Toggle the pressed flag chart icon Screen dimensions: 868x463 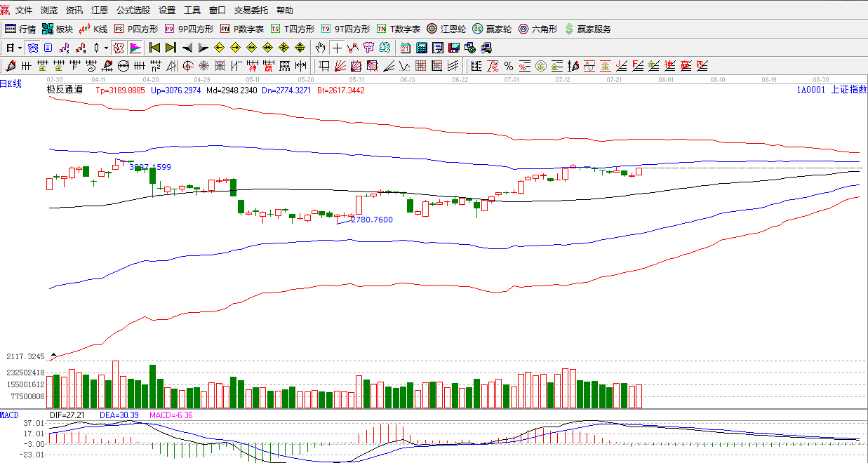(135, 48)
